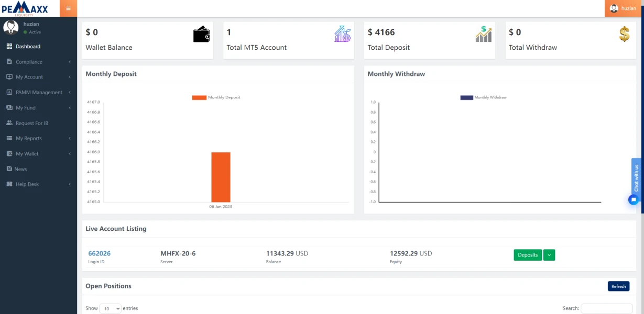Click the Open Positions search field

click(607, 309)
